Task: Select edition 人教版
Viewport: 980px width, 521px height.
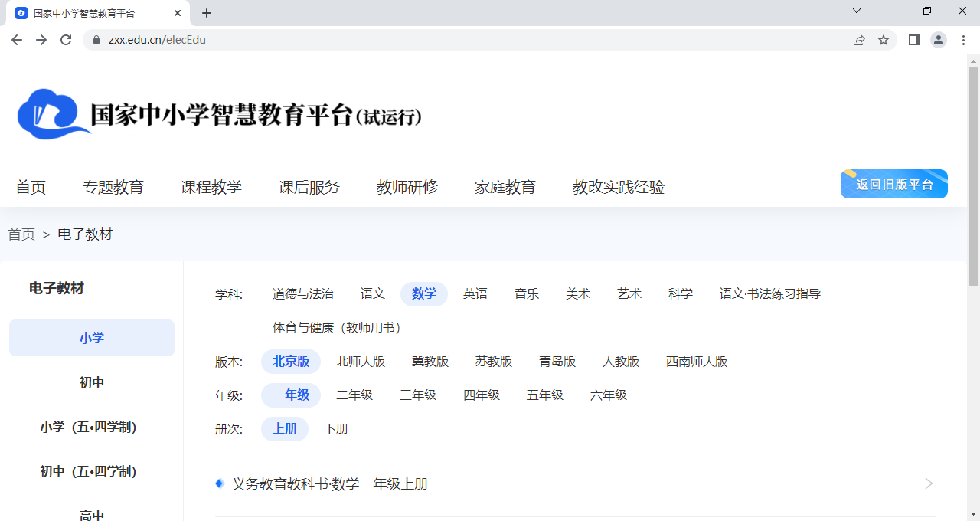Action: [x=621, y=362]
